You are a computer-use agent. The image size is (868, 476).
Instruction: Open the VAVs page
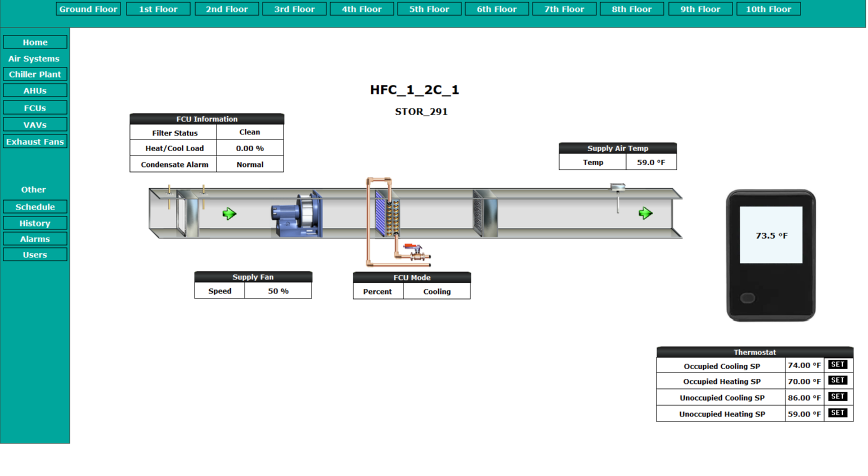[35, 125]
